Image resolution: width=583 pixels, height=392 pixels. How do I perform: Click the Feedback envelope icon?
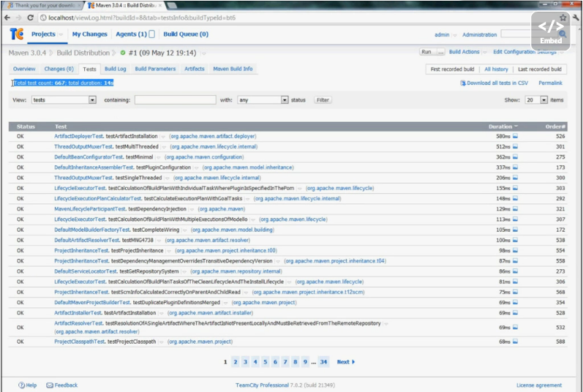50,385
